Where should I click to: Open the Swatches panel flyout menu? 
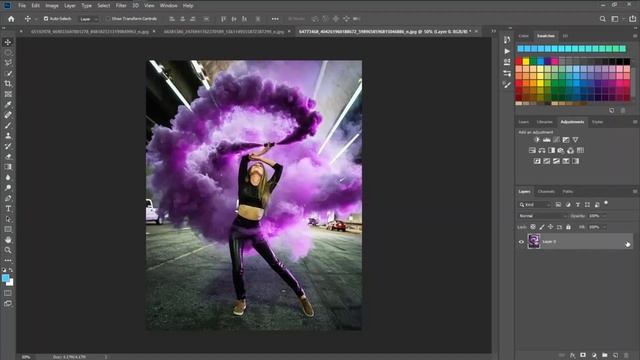click(x=635, y=36)
